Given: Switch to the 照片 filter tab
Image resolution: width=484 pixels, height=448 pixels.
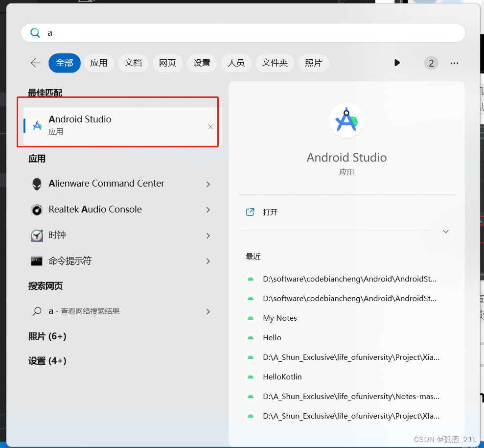Looking at the screenshot, I should click(x=313, y=63).
